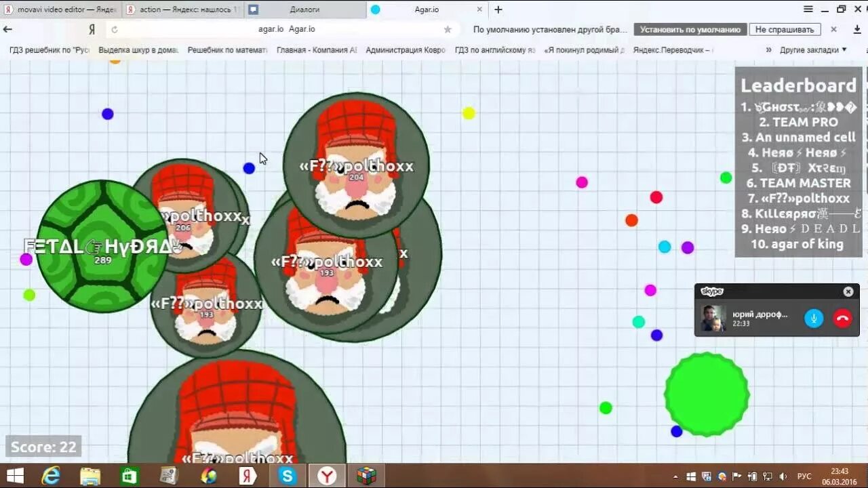The image size is (868, 488).
Task: Open bookmark 'Выделка шкур в домаш'
Action: coord(138,50)
